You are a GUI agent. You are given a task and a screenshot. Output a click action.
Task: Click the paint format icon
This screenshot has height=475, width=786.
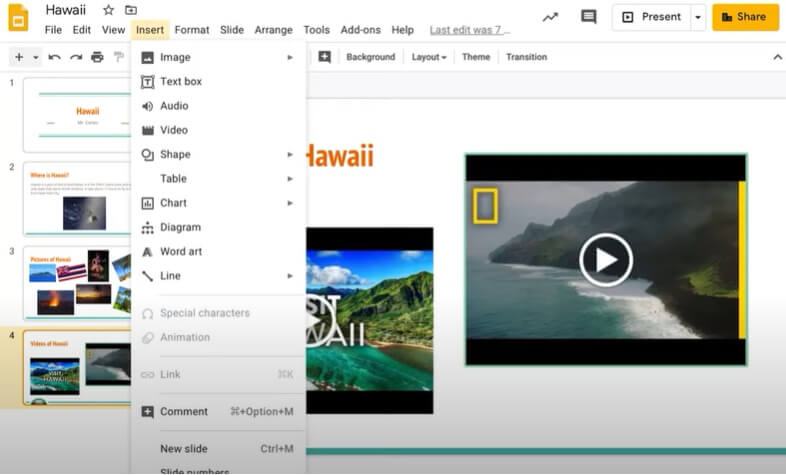(x=119, y=57)
